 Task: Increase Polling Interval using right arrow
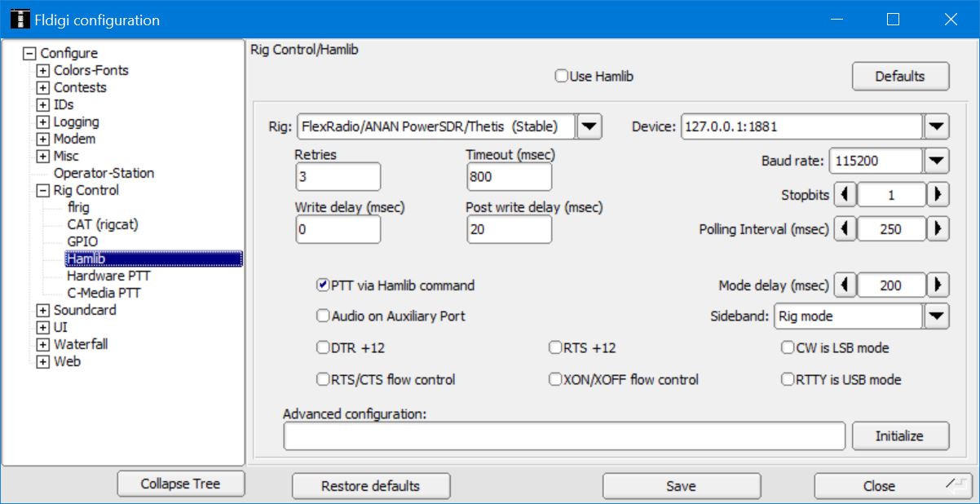tap(938, 229)
